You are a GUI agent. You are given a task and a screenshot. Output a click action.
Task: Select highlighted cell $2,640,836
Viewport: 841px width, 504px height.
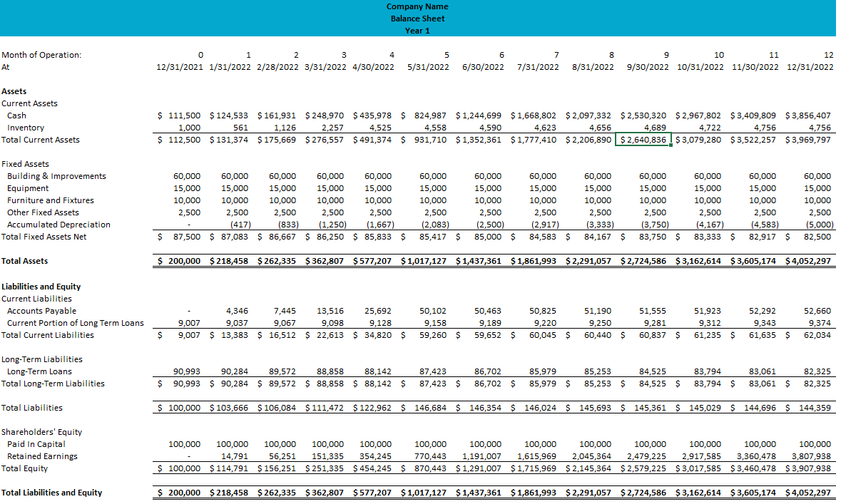[x=643, y=140]
